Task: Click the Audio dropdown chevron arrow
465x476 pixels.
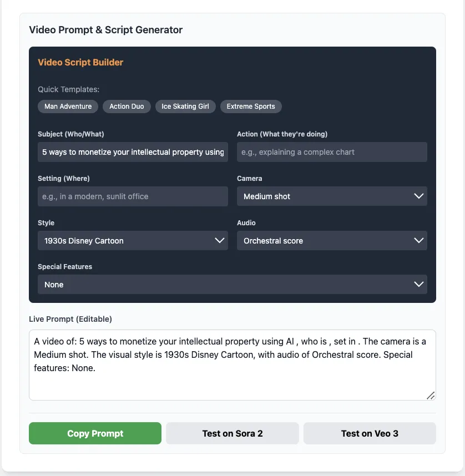Action: point(418,241)
